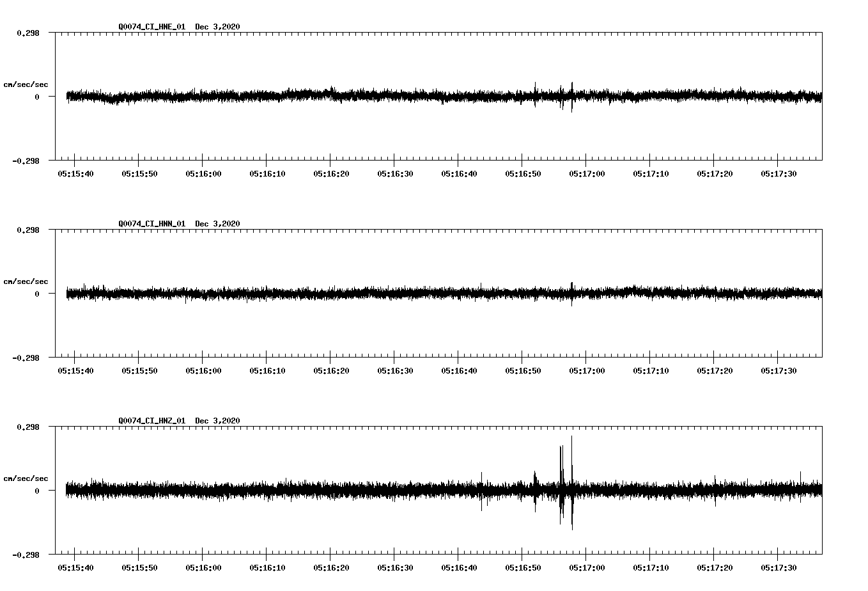Click the 05:15:40 tick label on top axis
The height and width of the screenshot is (591, 868).
(x=77, y=173)
